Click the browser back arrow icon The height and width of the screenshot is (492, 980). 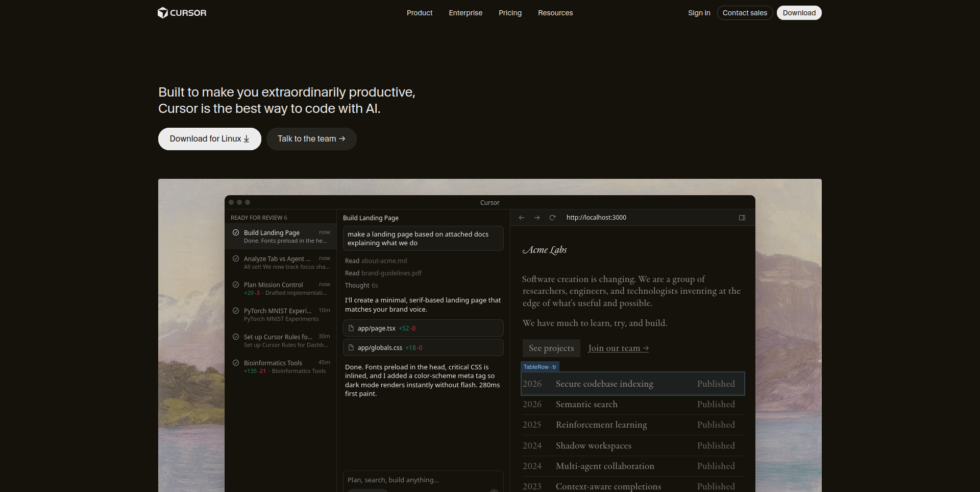[522, 218]
